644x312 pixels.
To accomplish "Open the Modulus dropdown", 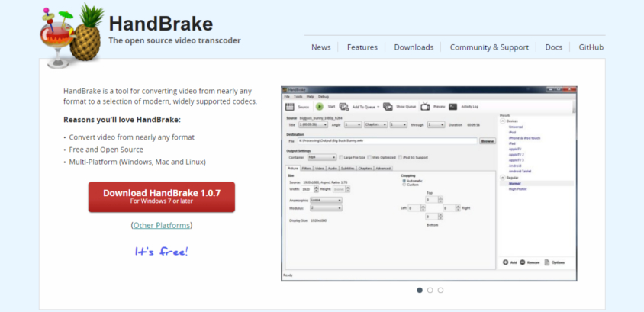I will coord(326,208).
